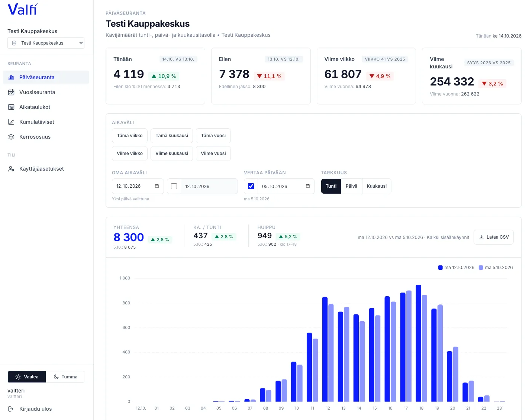Click the Päiväseuranta bar chart icon
Screen dimensions: 529x420
coord(11,77)
